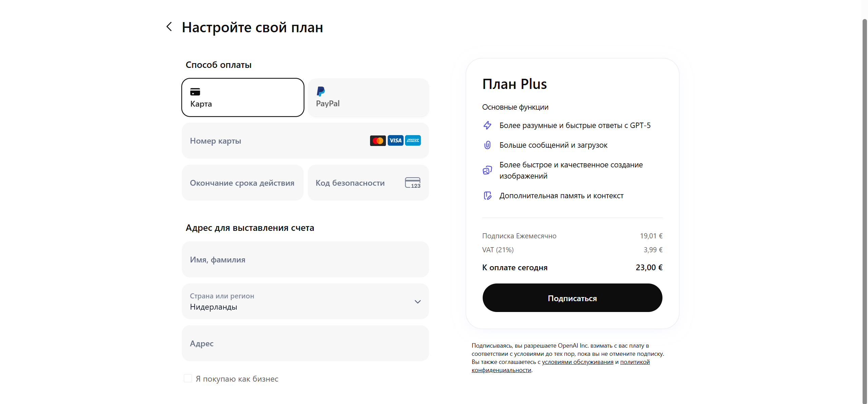Click the Amex logo icon
The width and height of the screenshot is (868, 404).
[x=413, y=141]
